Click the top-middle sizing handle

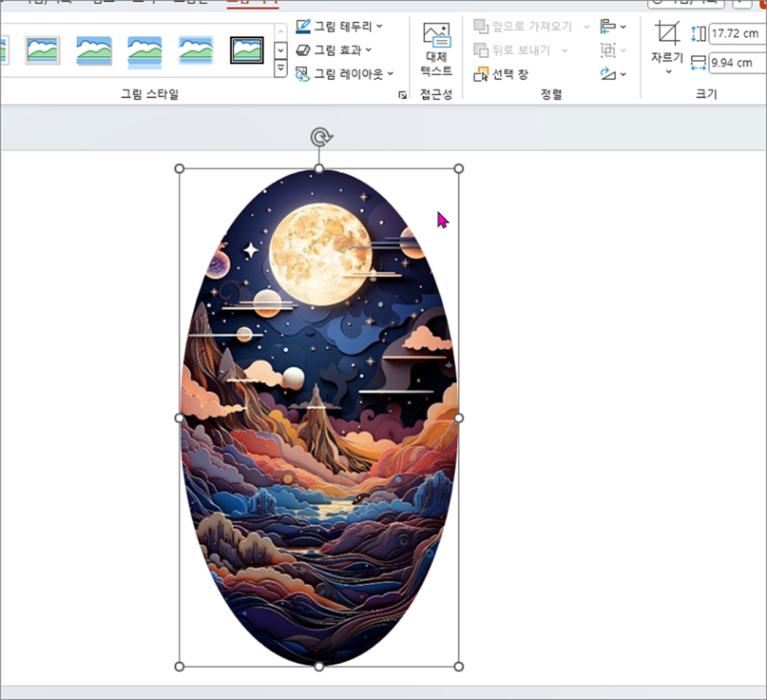coord(319,169)
